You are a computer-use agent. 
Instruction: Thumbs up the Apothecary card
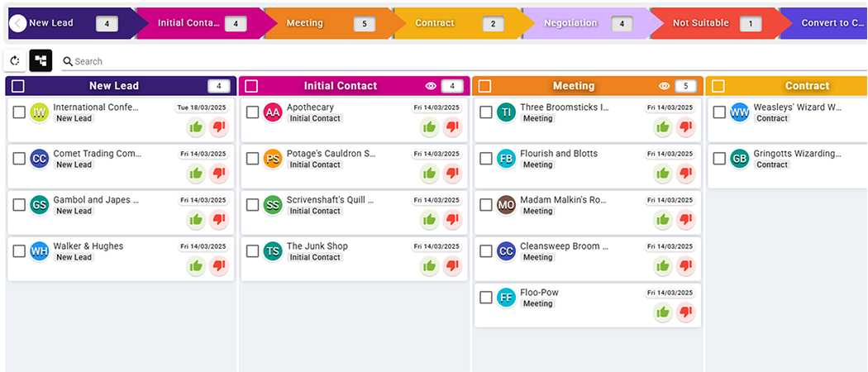click(x=430, y=127)
